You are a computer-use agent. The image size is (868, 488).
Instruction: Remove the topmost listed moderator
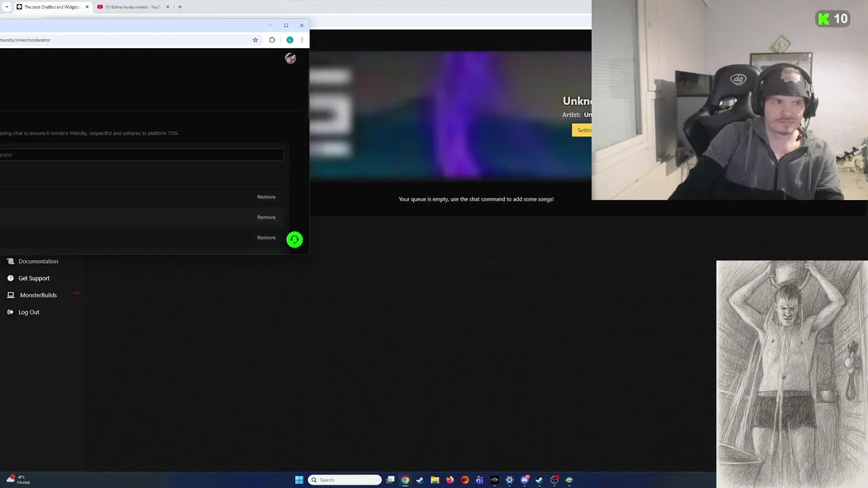coord(267,197)
